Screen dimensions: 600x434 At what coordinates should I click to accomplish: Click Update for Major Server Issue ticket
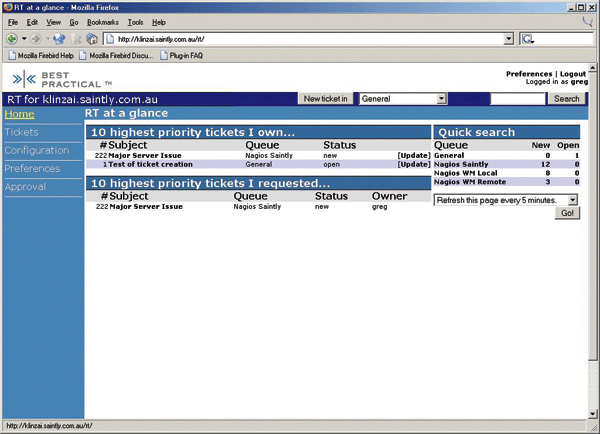(413, 156)
